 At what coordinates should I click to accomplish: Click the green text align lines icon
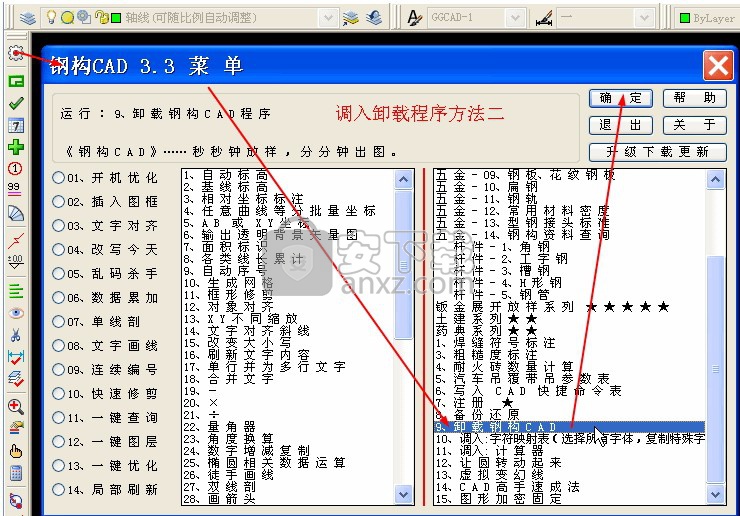tap(16, 290)
